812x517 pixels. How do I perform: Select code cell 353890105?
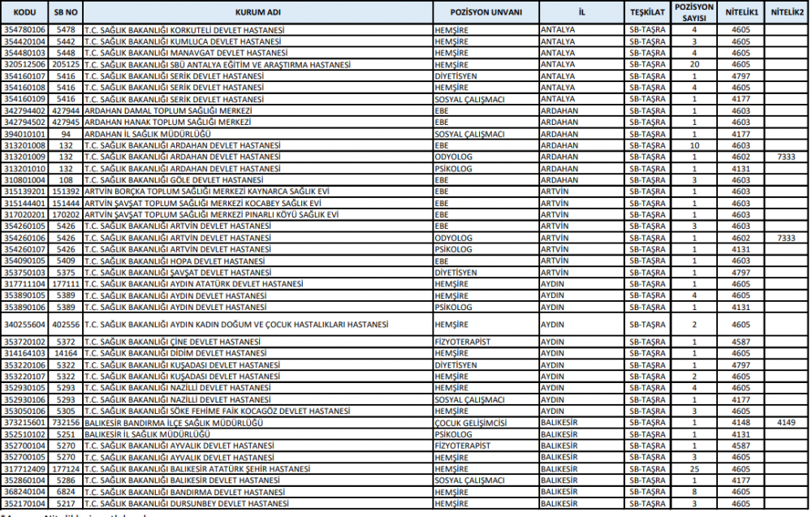[25, 295]
